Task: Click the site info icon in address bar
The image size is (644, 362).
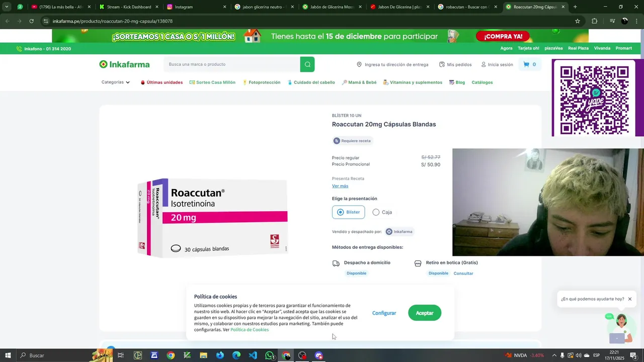Action: click(46, 21)
